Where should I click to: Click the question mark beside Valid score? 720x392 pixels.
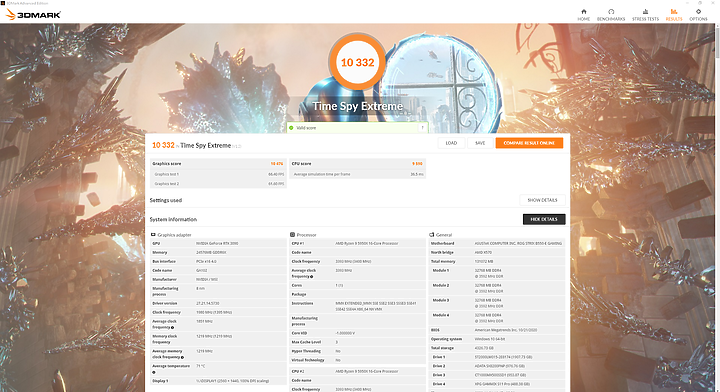(x=422, y=128)
